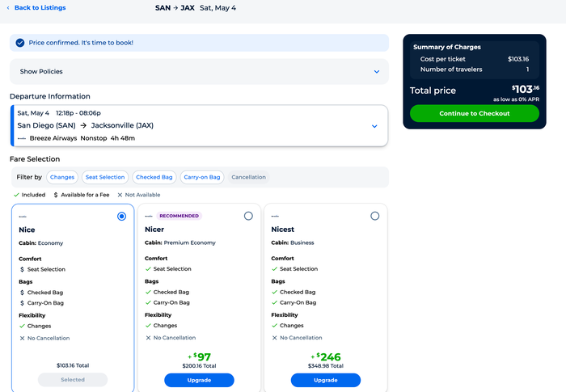Filter fares by Seat Selection
The height and width of the screenshot is (392, 566).
pos(105,177)
